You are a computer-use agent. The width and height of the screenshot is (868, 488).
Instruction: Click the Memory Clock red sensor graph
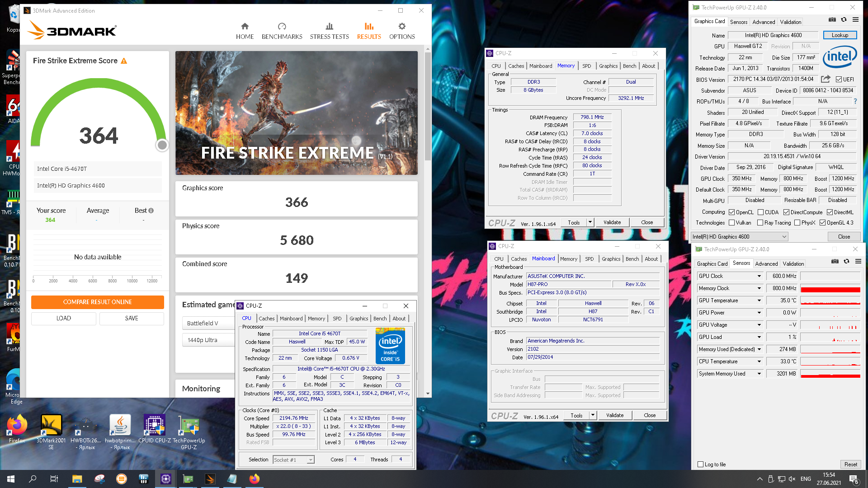coord(830,288)
